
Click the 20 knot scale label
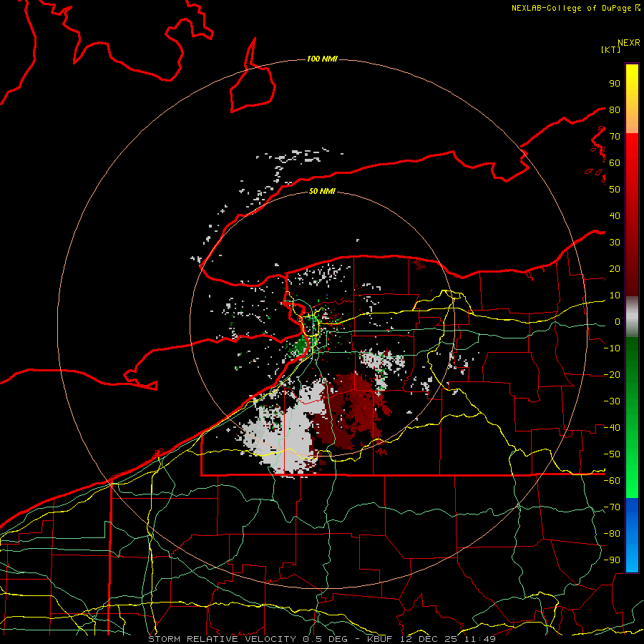[x=615, y=268]
